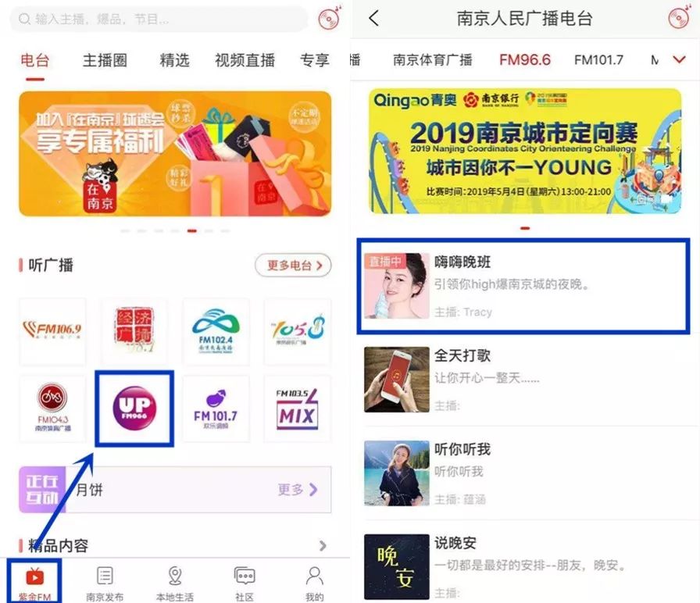Tap the FM104.3 bicycle station icon

click(x=52, y=409)
